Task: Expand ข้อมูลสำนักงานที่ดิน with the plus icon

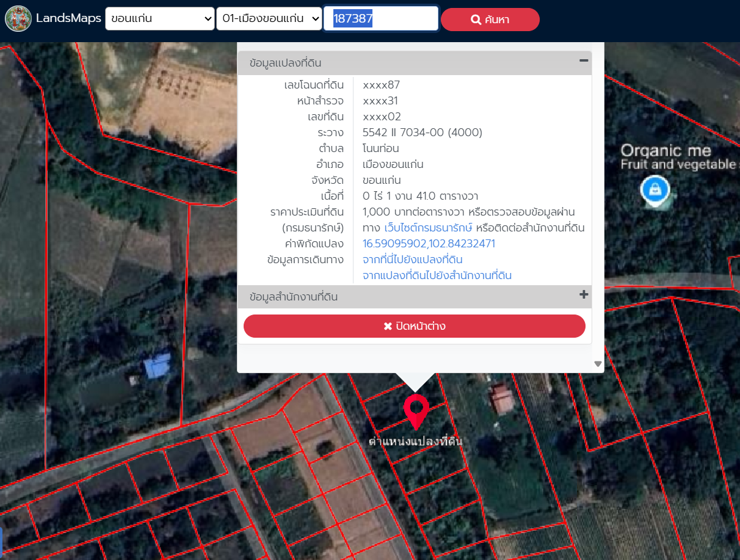Action: coord(584,295)
